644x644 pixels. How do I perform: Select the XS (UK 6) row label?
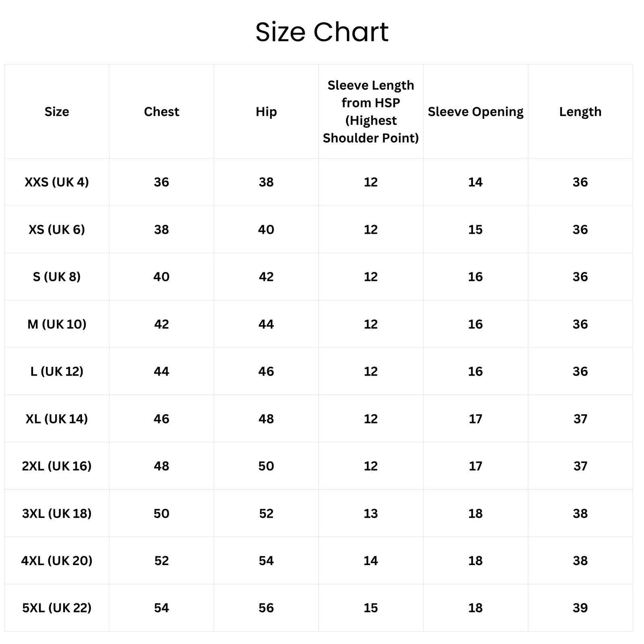pos(57,229)
